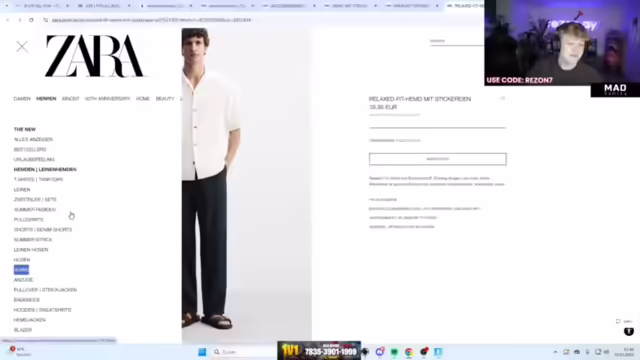The width and height of the screenshot is (640, 360).
Task: Open the highlighted JEANS category
Action: [21, 270]
